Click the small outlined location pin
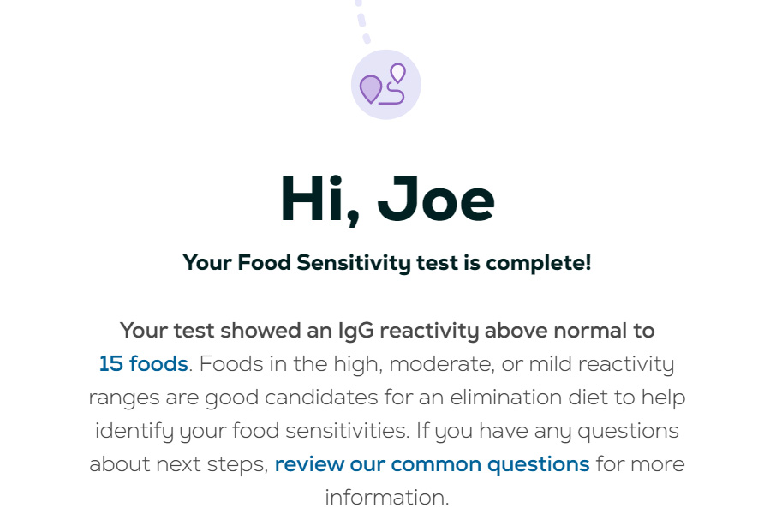This screenshot has height=532, width=776. [398, 73]
